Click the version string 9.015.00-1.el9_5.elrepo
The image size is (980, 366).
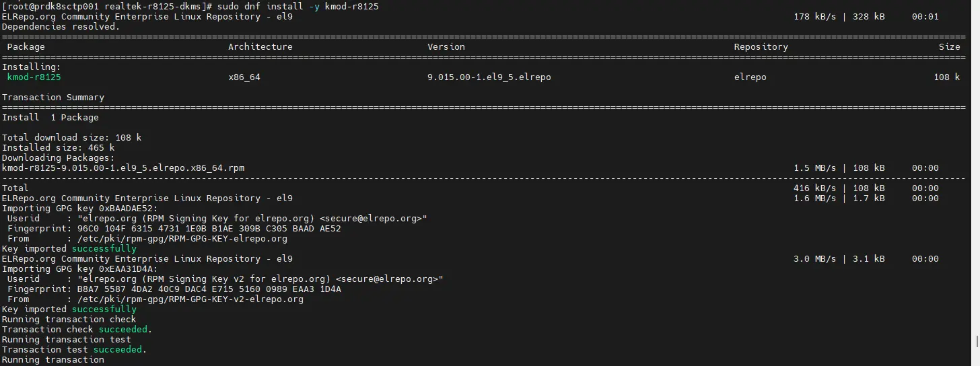(489, 77)
